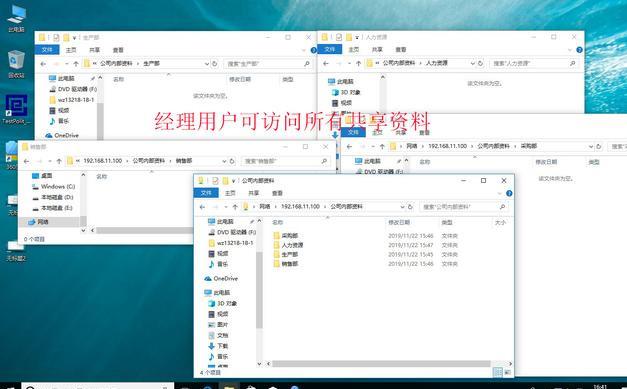Open recent locations dropdown in 公司内部资料 window
Screen dimensions: 627x389
[226, 207]
